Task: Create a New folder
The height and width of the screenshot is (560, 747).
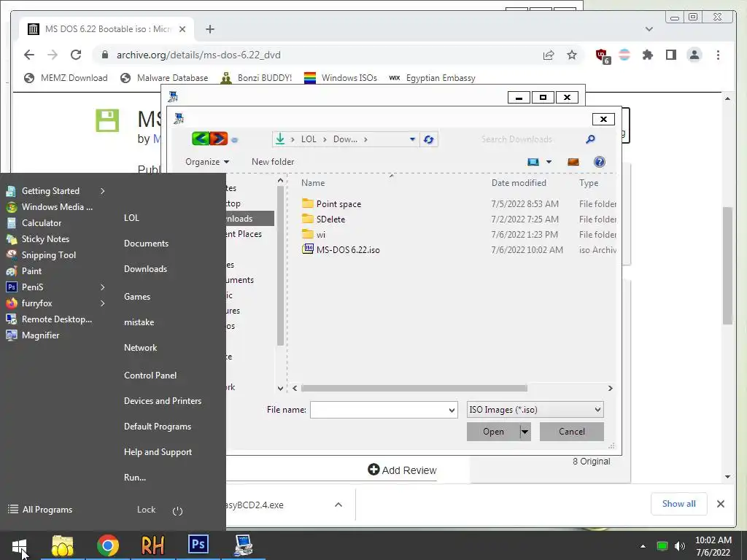Action: (273, 162)
